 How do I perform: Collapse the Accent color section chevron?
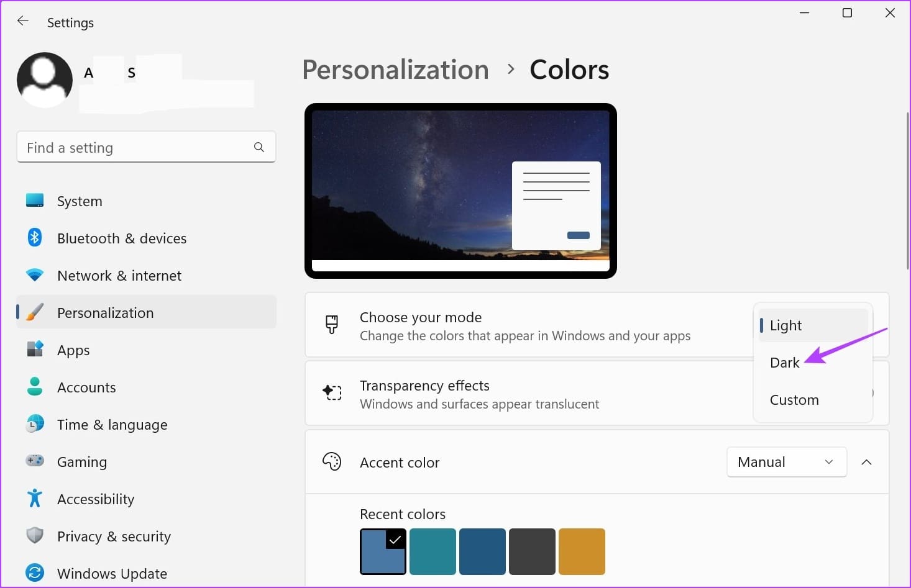[x=866, y=462]
